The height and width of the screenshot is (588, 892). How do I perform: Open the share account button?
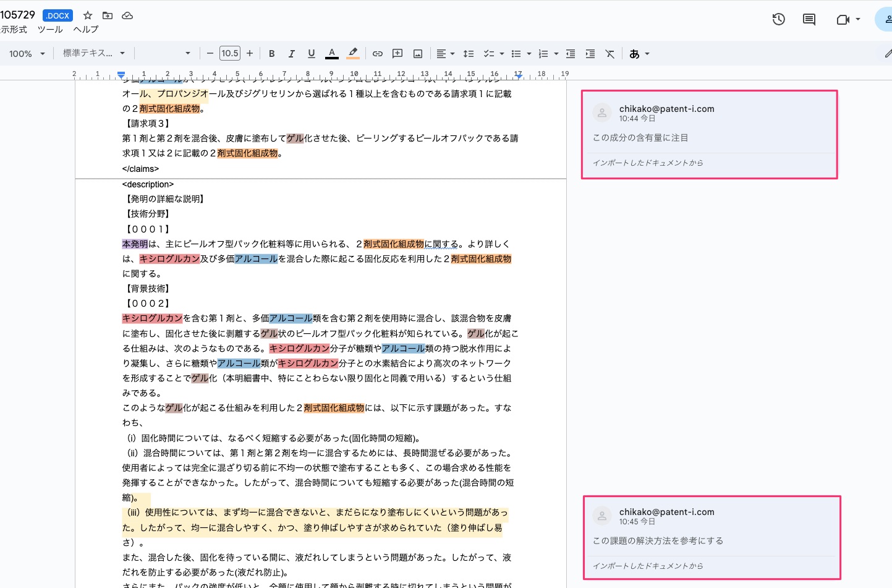tap(885, 20)
